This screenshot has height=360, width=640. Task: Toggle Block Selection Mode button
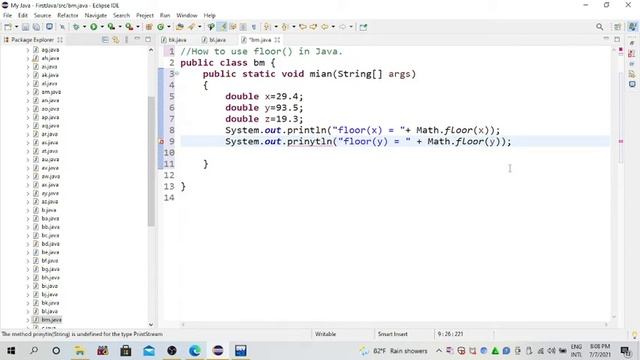[243, 27]
